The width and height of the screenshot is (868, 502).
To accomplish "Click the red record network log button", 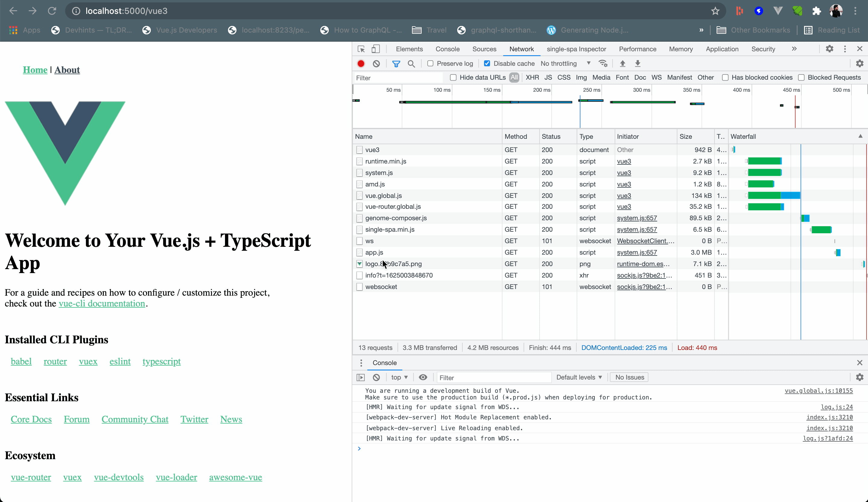I will 361,63.
